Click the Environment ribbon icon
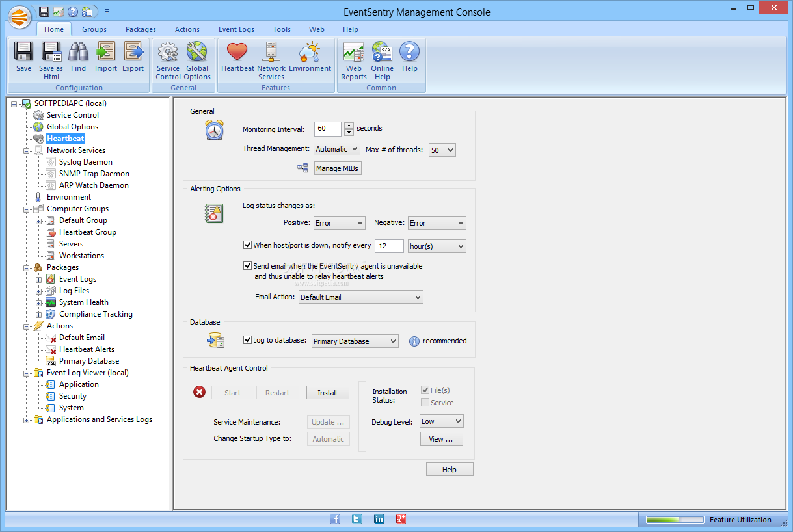793x532 pixels. pos(310,51)
